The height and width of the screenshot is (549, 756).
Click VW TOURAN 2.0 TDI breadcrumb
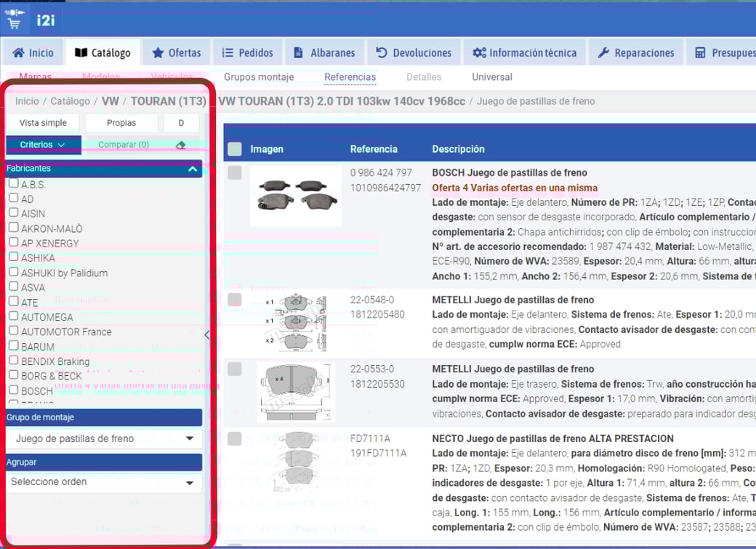coord(342,101)
